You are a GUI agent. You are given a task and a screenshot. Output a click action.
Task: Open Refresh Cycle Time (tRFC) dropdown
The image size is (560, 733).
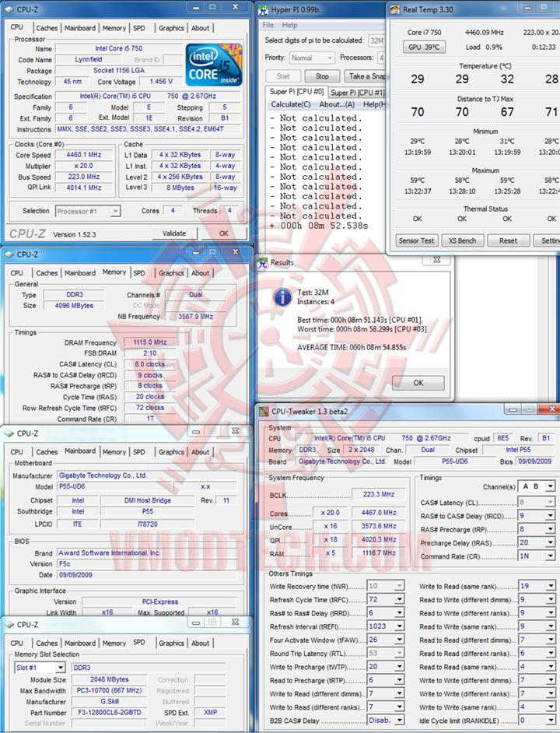click(x=386, y=599)
